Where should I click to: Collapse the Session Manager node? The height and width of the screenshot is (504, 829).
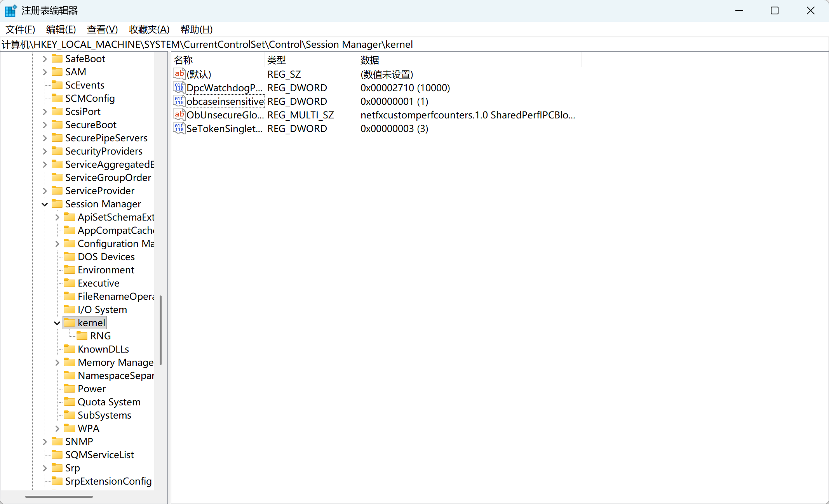pos(45,204)
